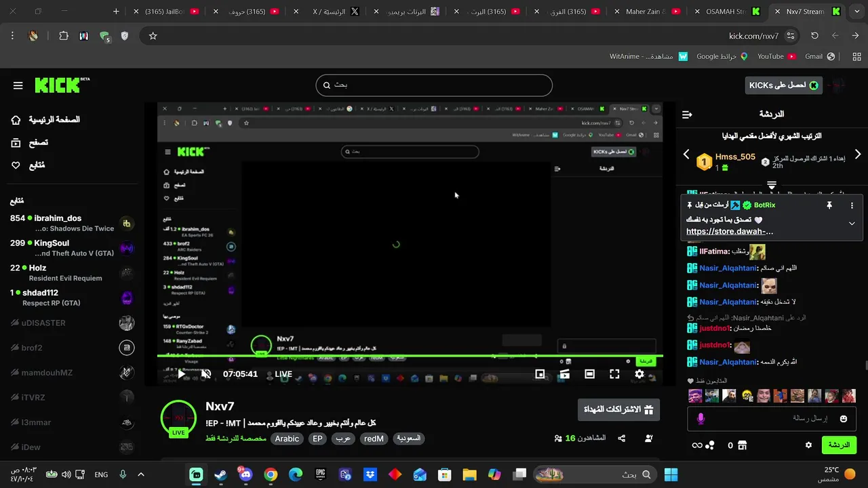Viewport: 868px width, 488px height.
Task: Bookmark this page with star
Action: pos(153,36)
